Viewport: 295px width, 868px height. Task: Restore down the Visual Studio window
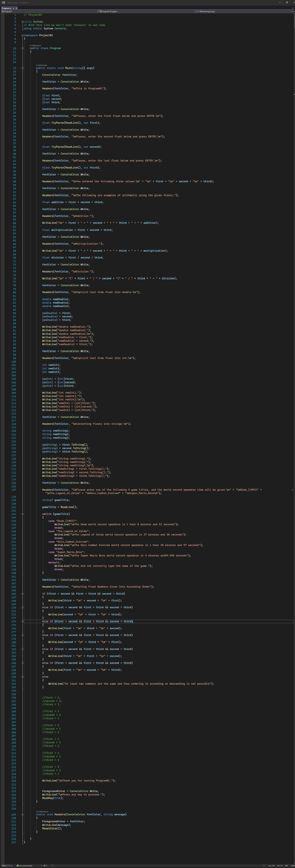(287, 2)
